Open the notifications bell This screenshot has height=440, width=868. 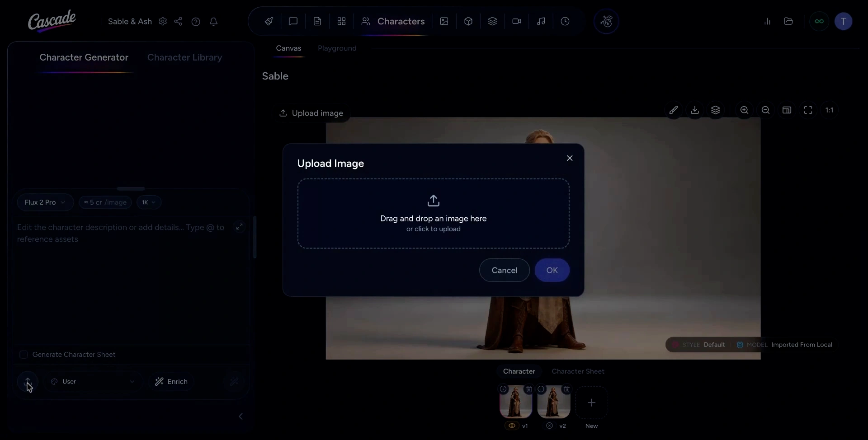214,21
